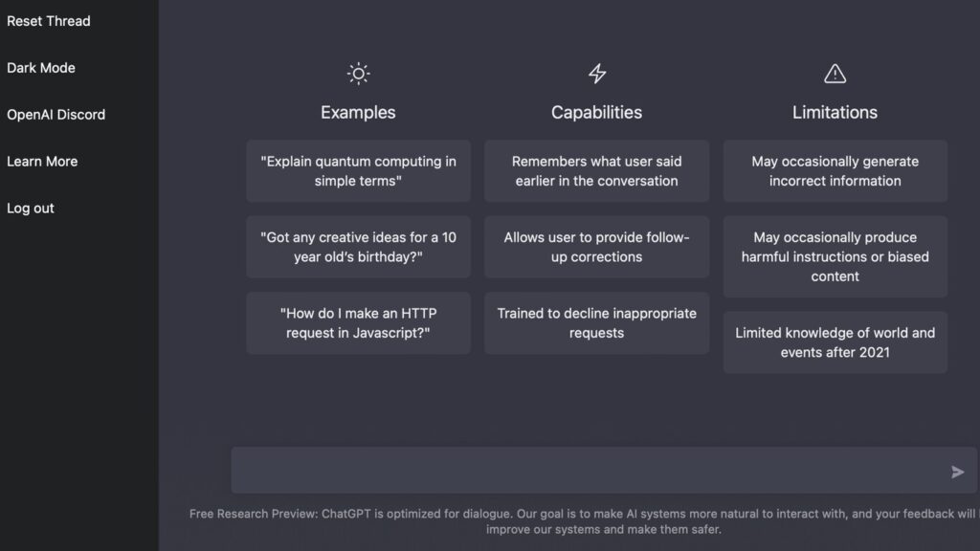The image size is (980, 551).
Task: Select the 'Explain quantum computing in simple terms' example
Action: click(x=358, y=170)
